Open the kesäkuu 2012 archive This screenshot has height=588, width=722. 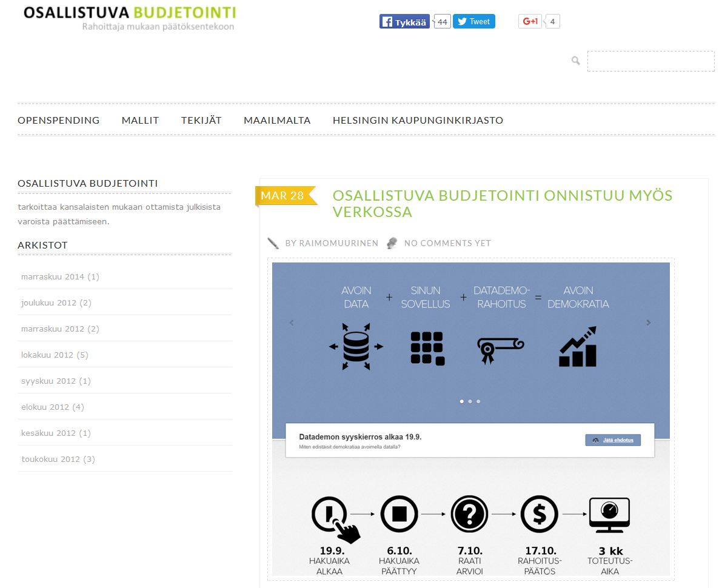tap(56, 433)
